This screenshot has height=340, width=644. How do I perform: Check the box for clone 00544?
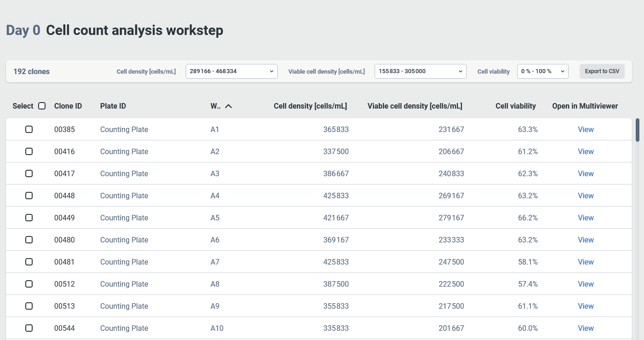[29, 328]
